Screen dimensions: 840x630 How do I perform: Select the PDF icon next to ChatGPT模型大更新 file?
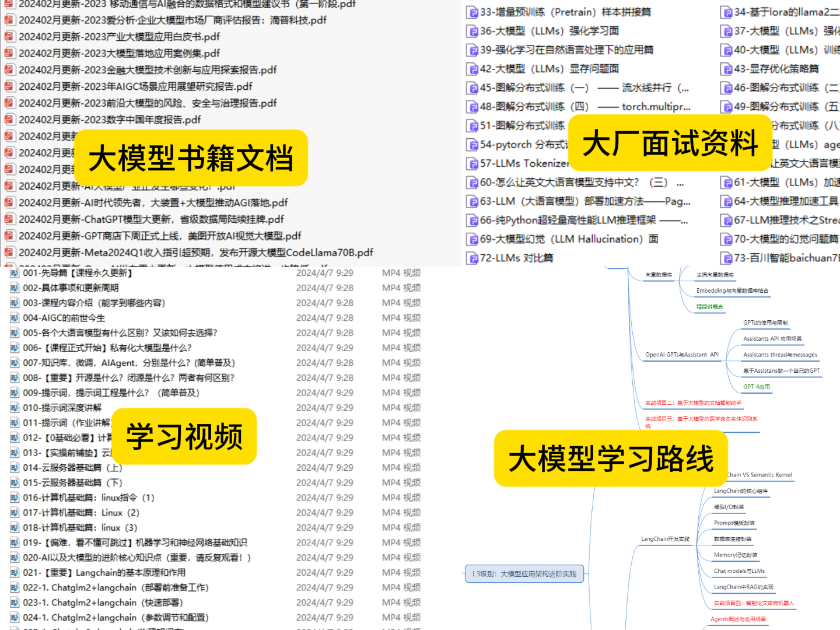coord(9,219)
